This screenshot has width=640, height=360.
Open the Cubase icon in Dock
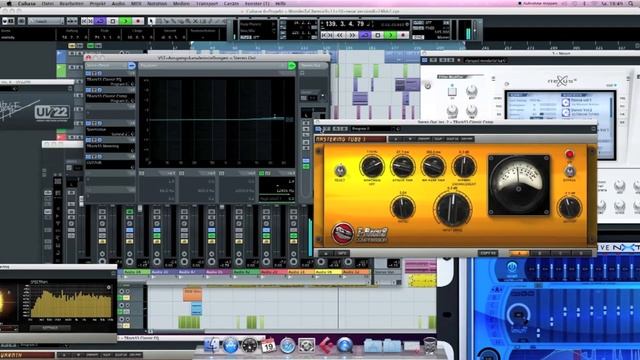(x=326, y=345)
